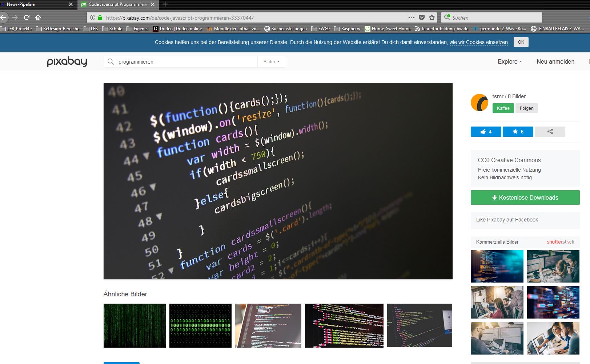Screen dimensions: 590x364
Task: Open the Raspberry bookmarks folder
Action: coord(347,29)
